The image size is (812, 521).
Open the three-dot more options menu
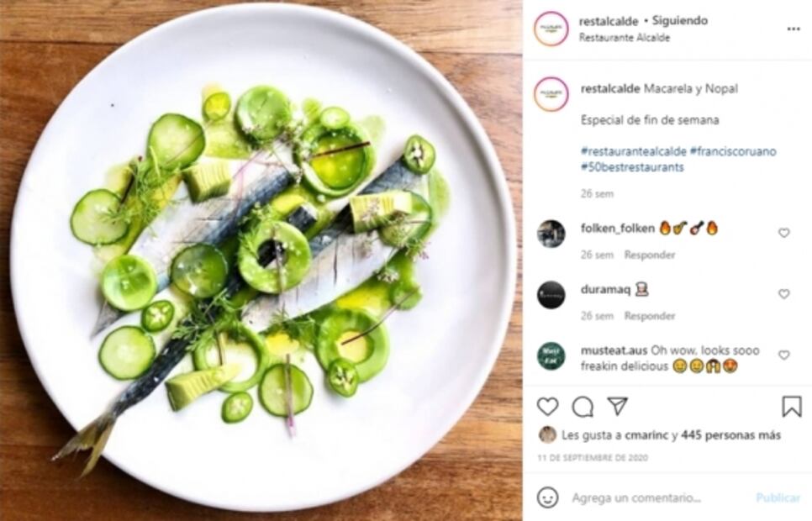(794, 29)
